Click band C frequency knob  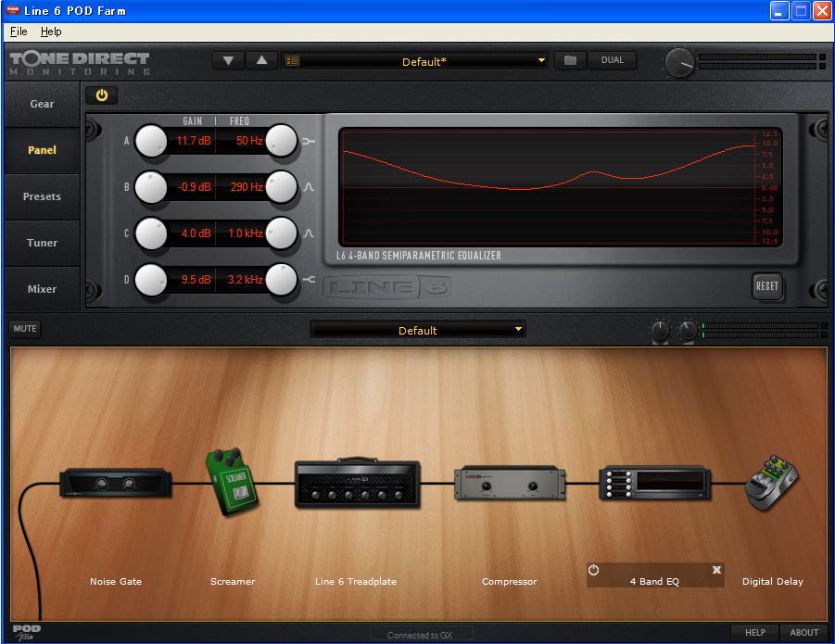pyautogui.click(x=281, y=234)
